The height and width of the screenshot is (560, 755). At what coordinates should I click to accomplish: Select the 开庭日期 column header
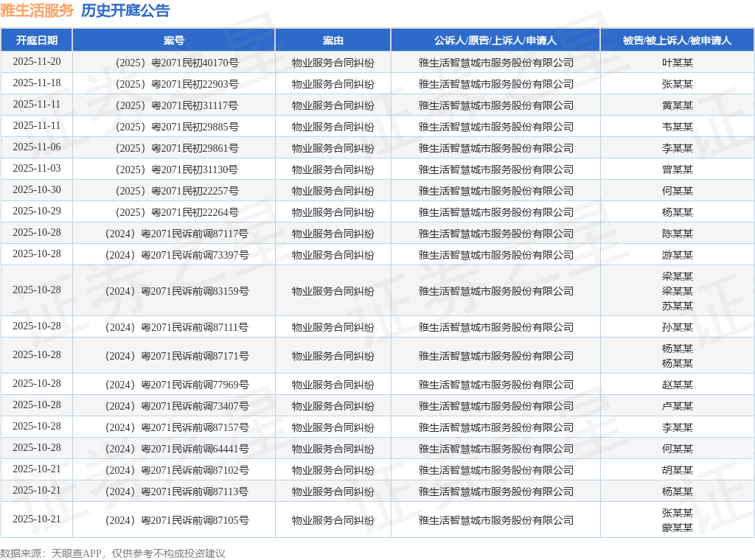pos(37,41)
